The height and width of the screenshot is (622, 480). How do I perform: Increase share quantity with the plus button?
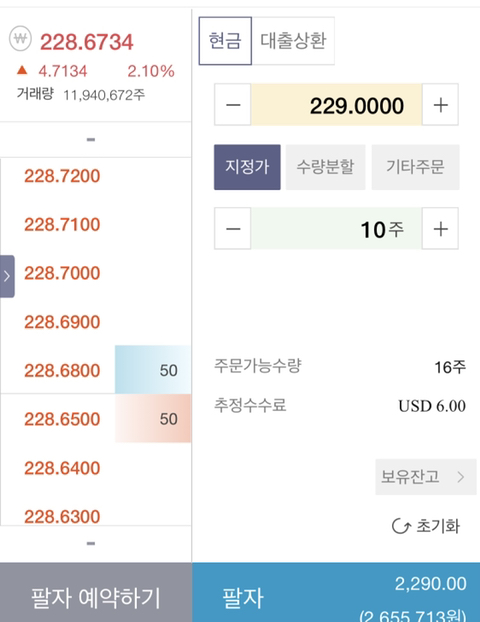tap(440, 228)
